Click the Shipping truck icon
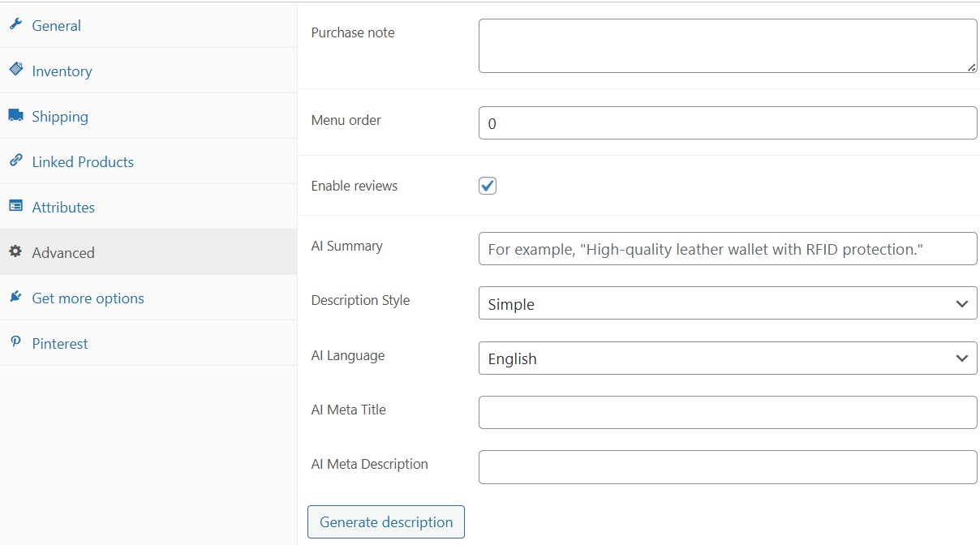 click(x=15, y=115)
